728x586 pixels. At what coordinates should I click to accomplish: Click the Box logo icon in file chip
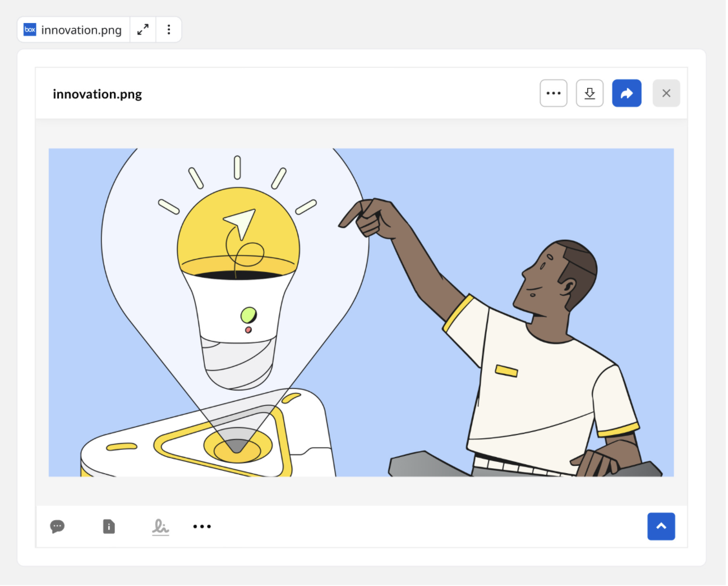click(30, 30)
